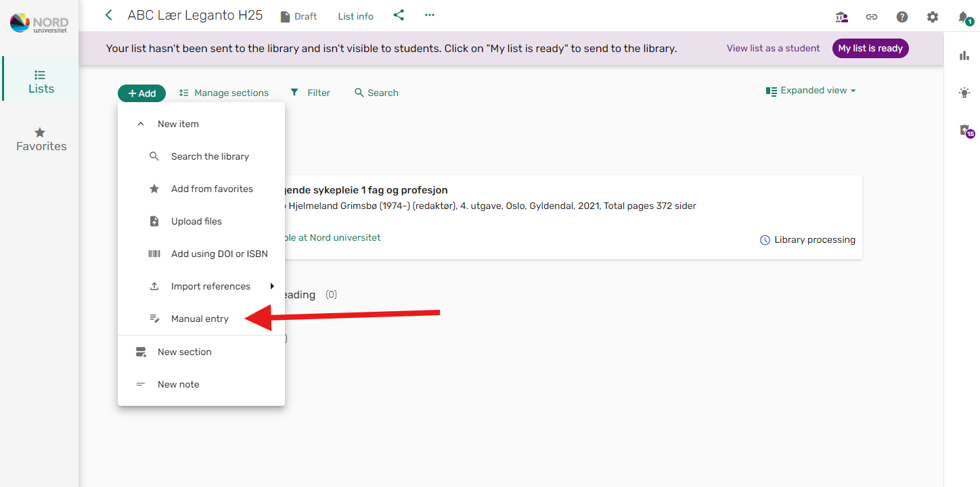Open the Favorites sidebar tab
Viewport: 980px width, 487px height.
tap(41, 139)
